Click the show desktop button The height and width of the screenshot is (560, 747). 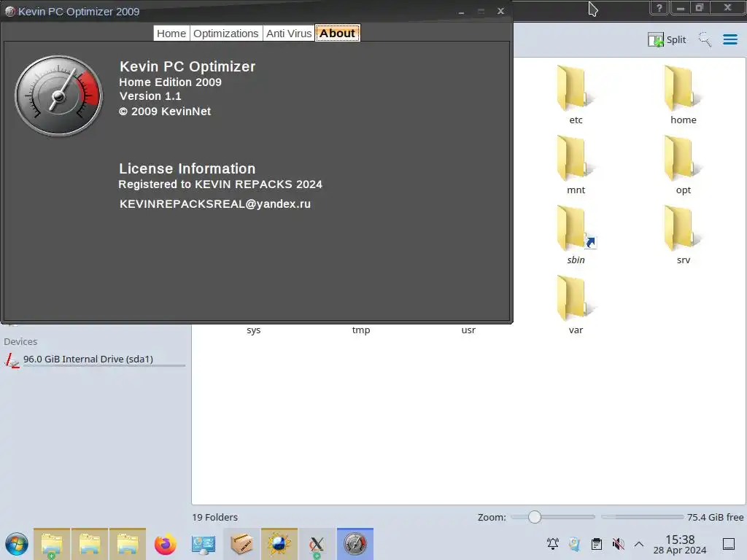(x=729, y=544)
